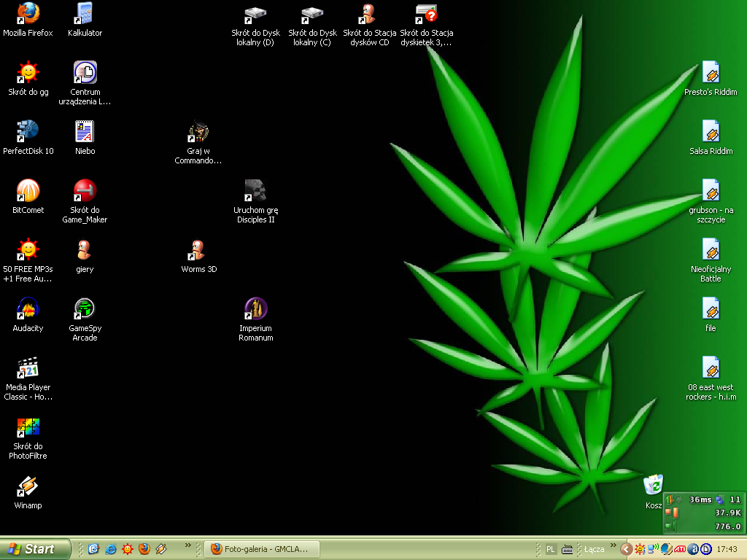
Task: Click the Start button
Action: pos(36,549)
